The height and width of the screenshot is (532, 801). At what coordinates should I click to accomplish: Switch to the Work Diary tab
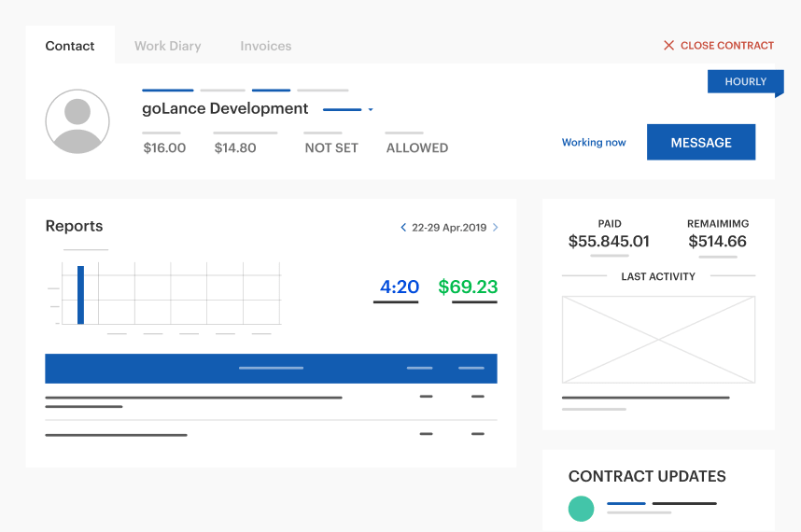(167, 46)
